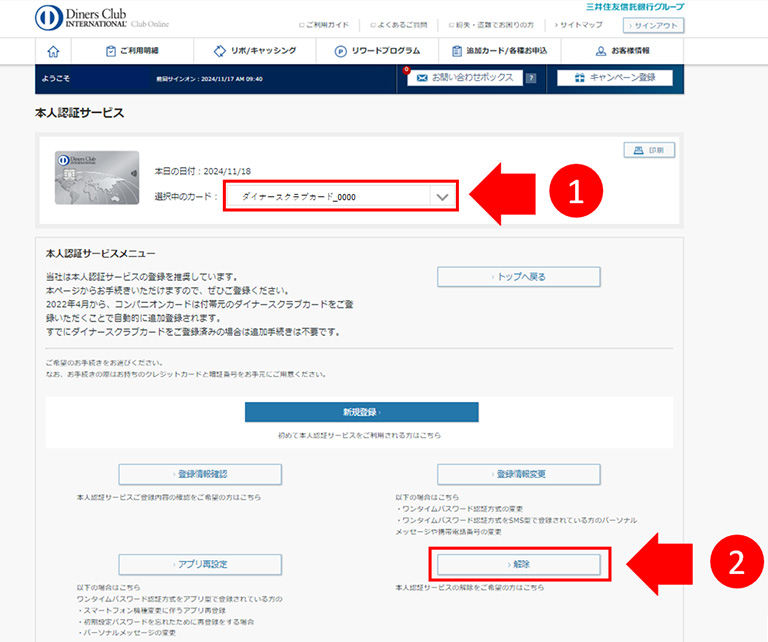Click the 登録情報変更 button
The width and height of the screenshot is (768, 642).
click(518, 474)
